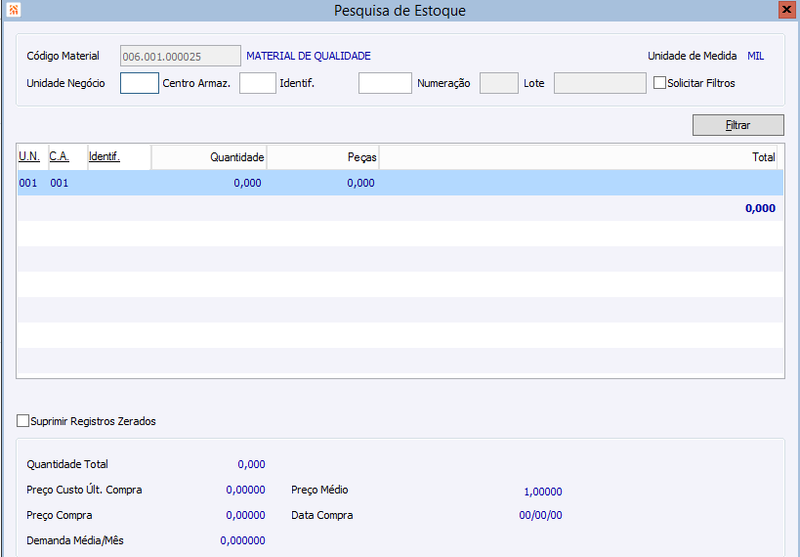Screen dimensions: 800x557
Task: Click the Lote input field
Action: click(600, 83)
